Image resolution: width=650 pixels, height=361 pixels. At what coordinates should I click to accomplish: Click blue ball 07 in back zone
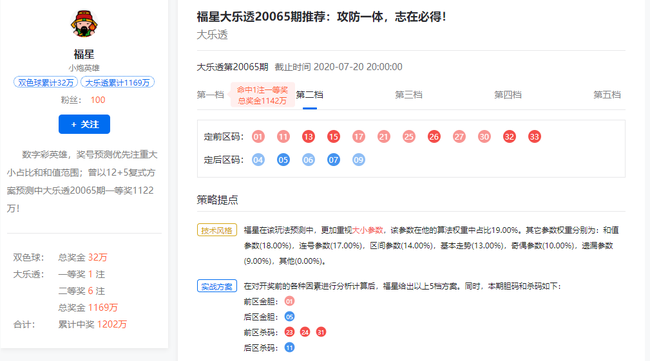click(x=333, y=160)
